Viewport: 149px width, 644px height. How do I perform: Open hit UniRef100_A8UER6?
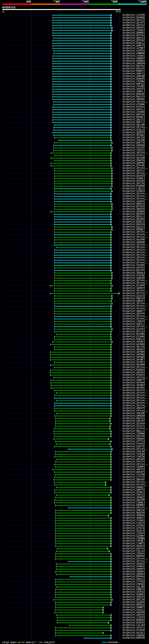pos(134,211)
